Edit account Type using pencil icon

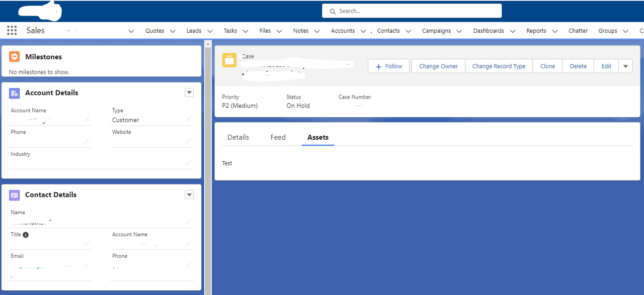188,120
